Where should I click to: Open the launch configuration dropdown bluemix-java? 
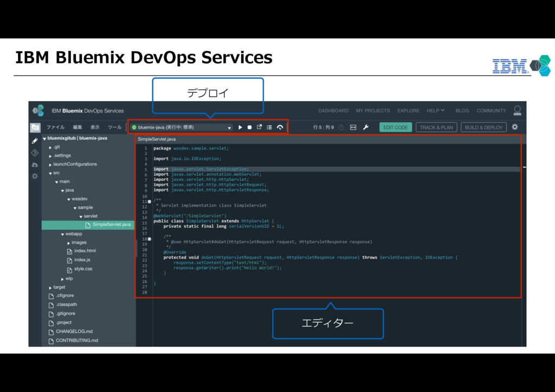point(182,127)
